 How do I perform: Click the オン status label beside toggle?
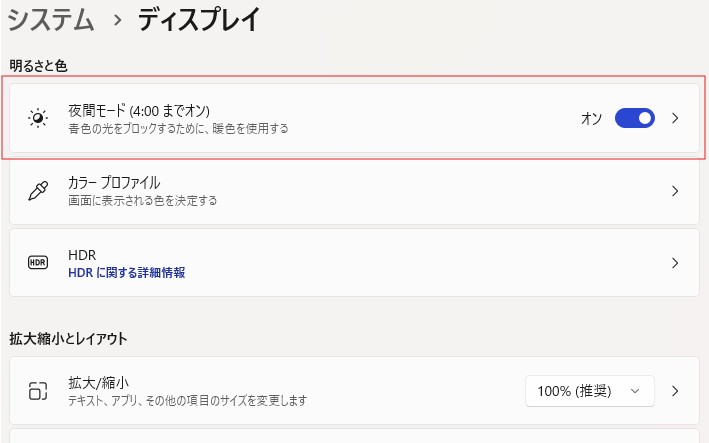pyautogui.click(x=591, y=118)
